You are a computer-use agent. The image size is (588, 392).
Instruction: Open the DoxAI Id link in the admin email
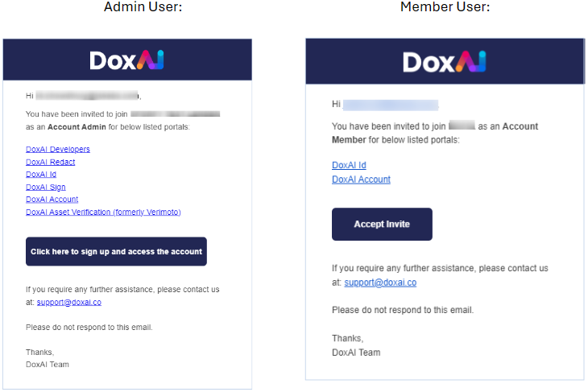41,174
